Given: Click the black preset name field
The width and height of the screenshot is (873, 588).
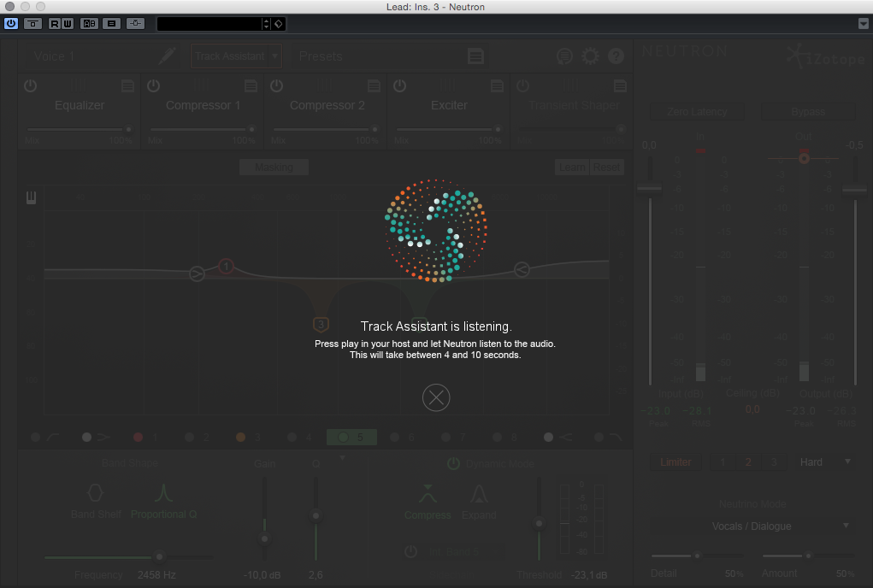Looking at the screenshot, I should [x=209, y=24].
